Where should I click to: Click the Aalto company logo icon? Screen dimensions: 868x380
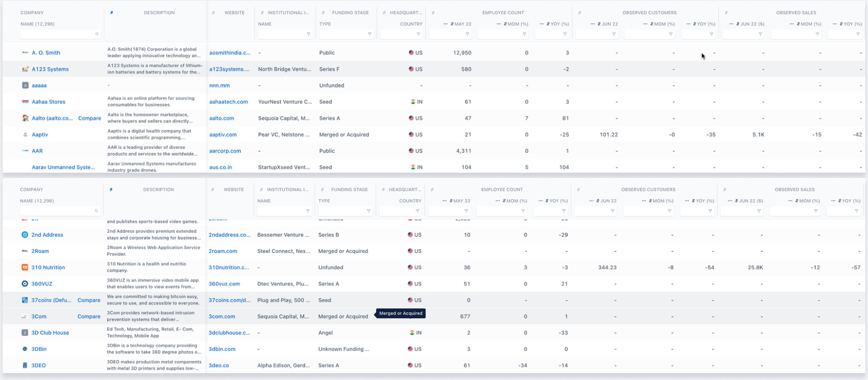tap(25, 118)
